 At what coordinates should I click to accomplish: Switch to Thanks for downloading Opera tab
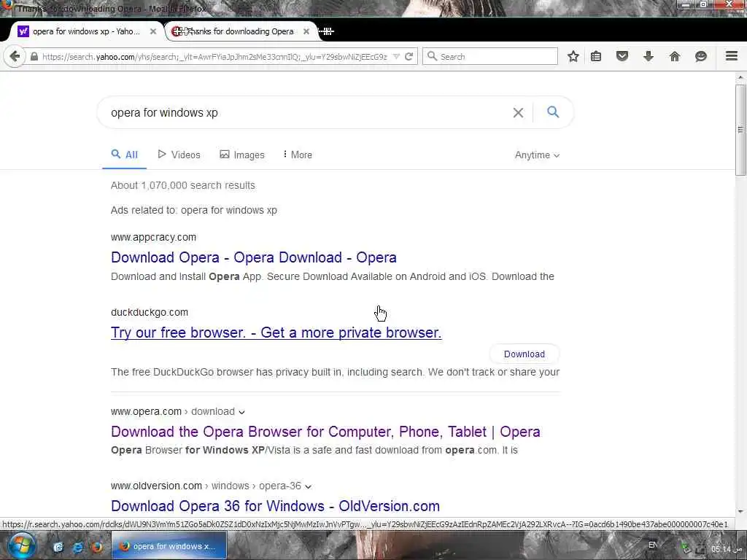[x=241, y=31]
